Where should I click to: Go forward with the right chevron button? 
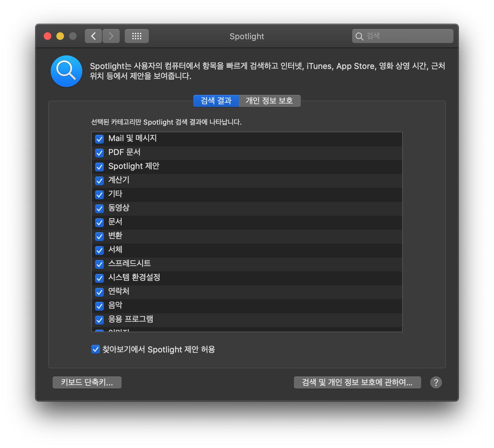pos(111,36)
